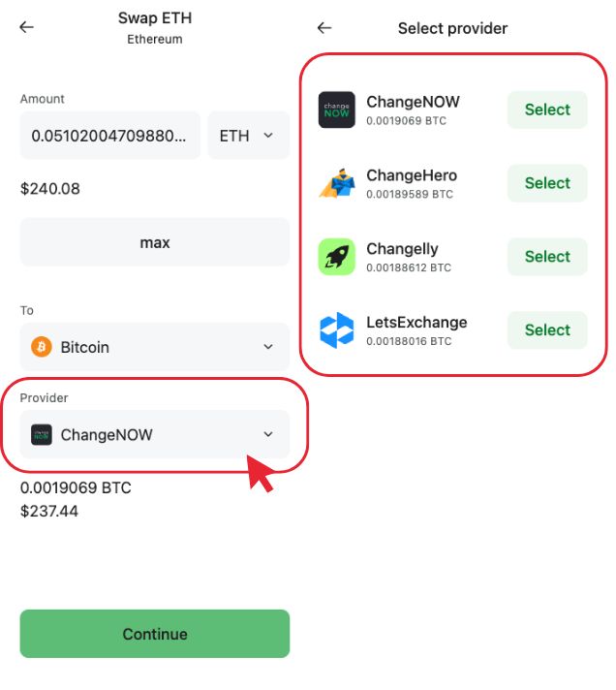Click the ChangeHero logo icon
616x690 pixels.
(337, 183)
